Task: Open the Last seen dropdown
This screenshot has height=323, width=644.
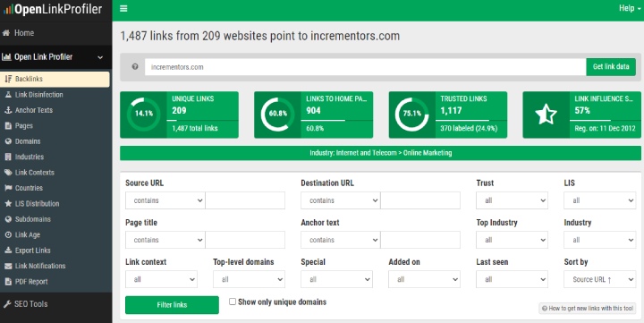Action: pos(512,279)
